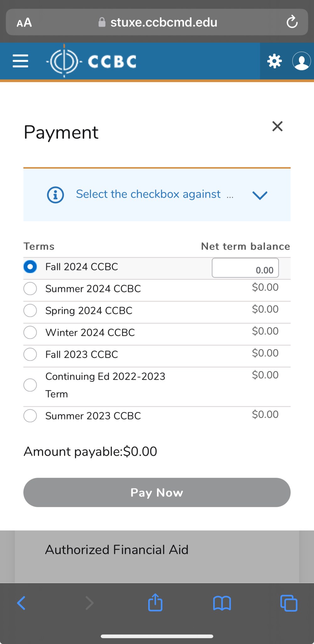Screen dimensions: 314x644
Task: Tap the Safari share icon
Action: (x=155, y=603)
